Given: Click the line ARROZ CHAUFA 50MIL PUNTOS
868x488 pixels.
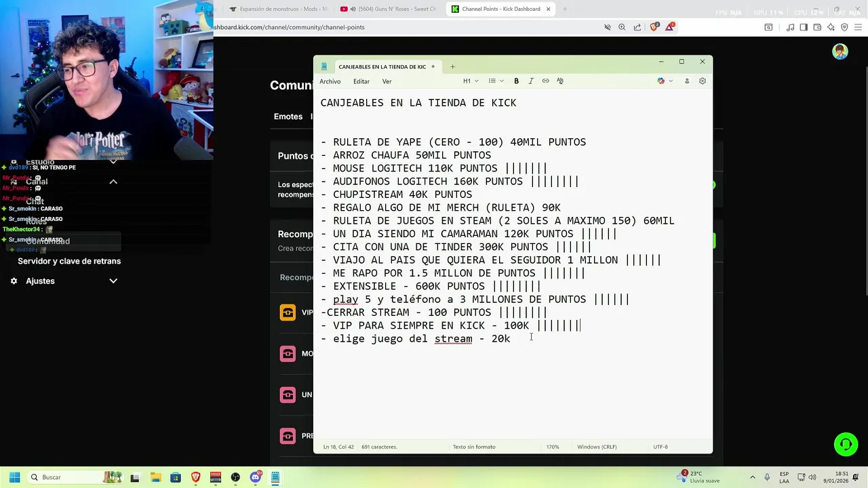Looking at the screenshot, I should click(406, 155).
